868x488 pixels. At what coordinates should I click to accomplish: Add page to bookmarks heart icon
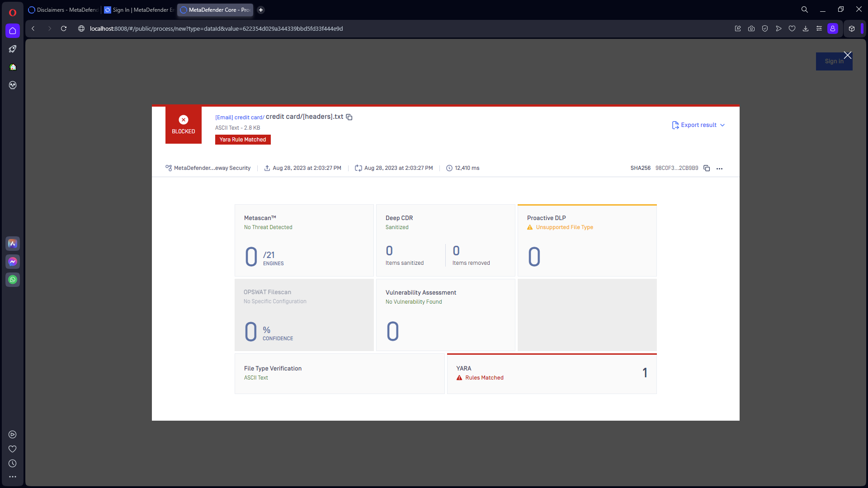[x=792, y=28]
